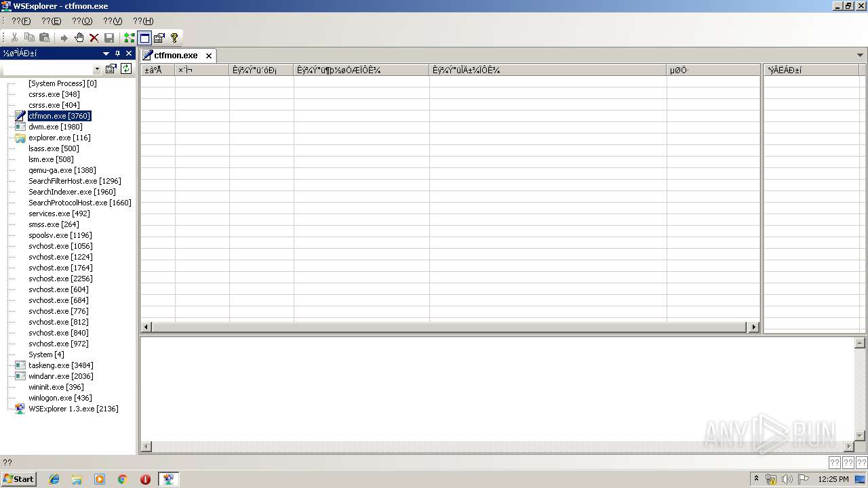The height and width of the screenshot is (488, 868).
Task: Open the menu labeled (E)
Action: coord(51,21)
